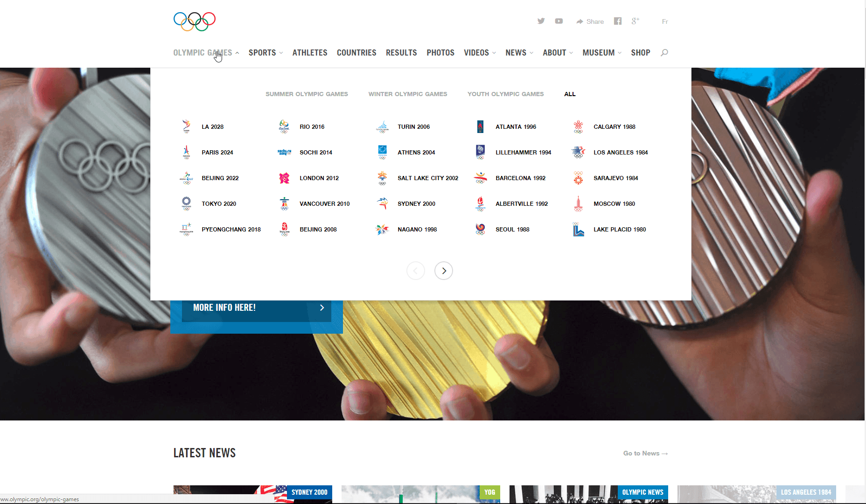Follow the Go to News link
Image resolution: width=866 pixels, height=504 pixels.
pos(645,453)
